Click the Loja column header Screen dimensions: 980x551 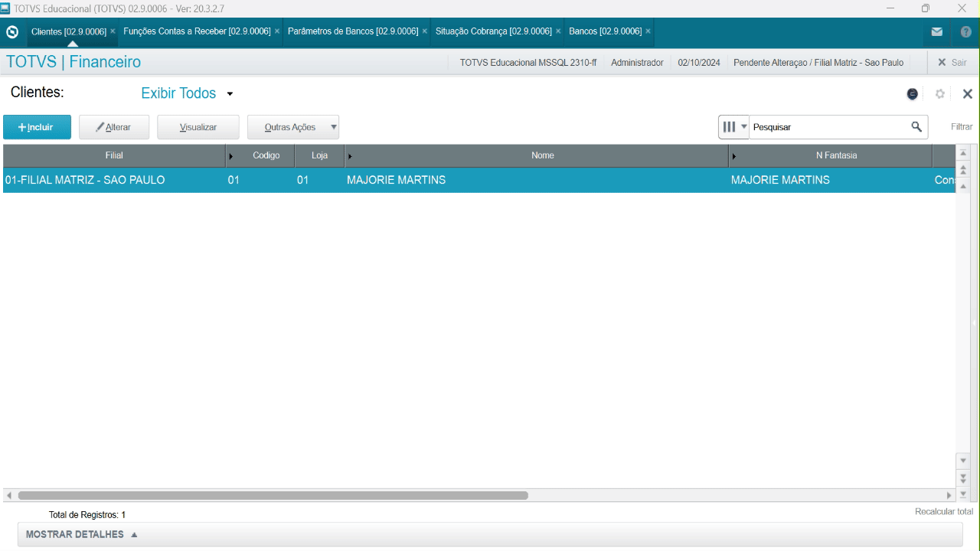319,155
